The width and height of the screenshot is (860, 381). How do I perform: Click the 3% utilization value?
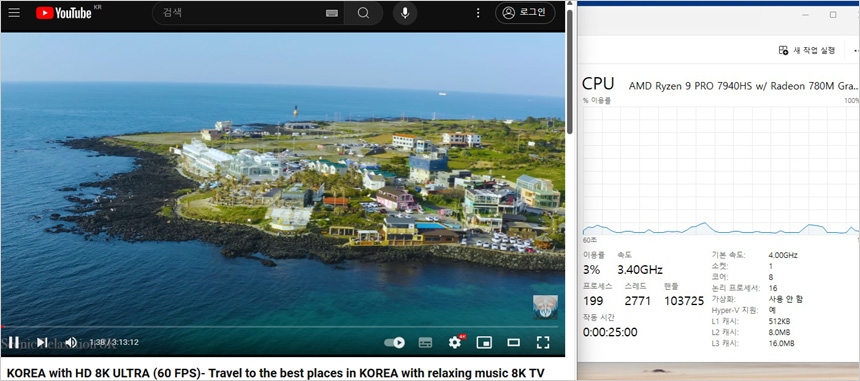tap(591, 270)
